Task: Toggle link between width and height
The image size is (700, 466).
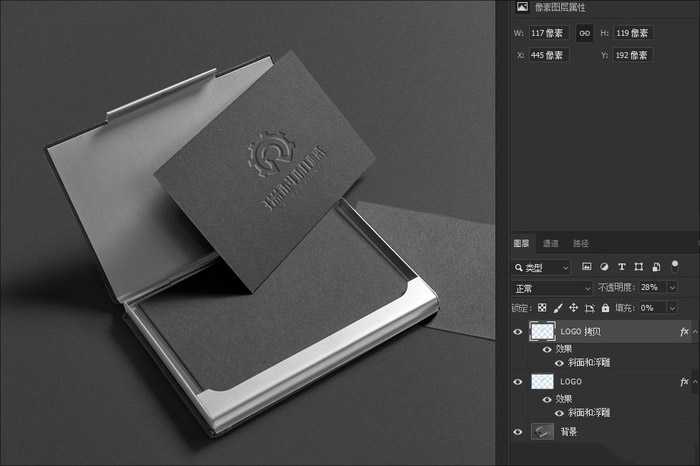Action: (x=585, y=33)
